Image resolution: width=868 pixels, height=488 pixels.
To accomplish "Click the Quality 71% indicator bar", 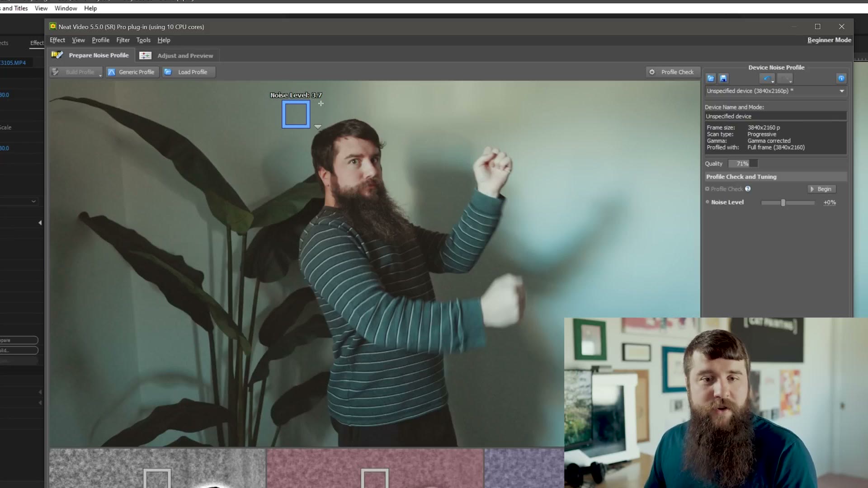I will [x=743, y=164].
